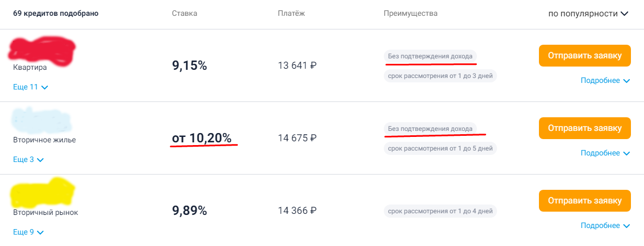
Task: Click 'срок рассмотрения от 1 до 5 дней' tag
Action: [440, 148]
